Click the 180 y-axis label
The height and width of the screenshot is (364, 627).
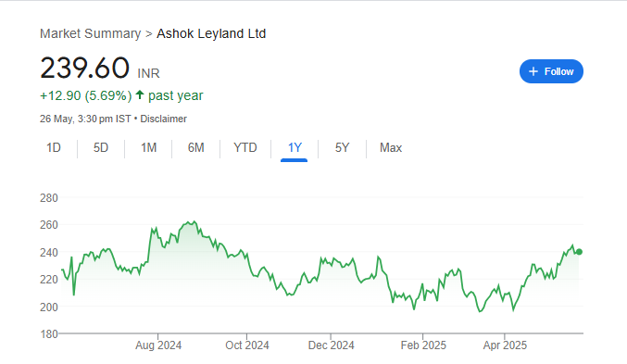click(49, 334)
